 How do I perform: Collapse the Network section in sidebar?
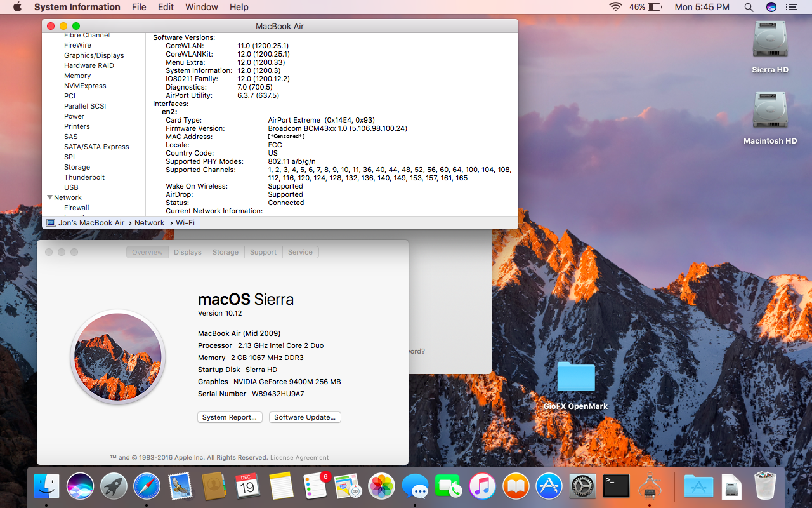point(50,197)
